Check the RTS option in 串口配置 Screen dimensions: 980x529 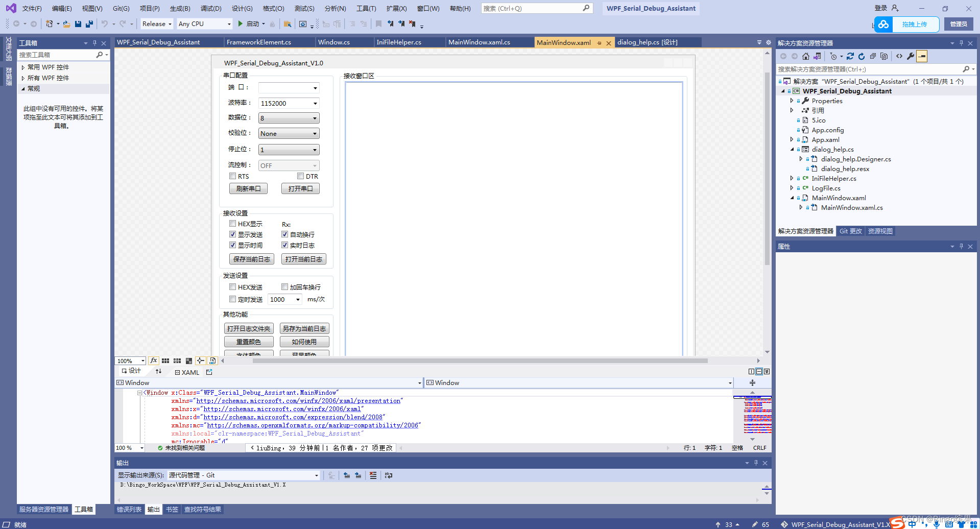pos(232,176)
